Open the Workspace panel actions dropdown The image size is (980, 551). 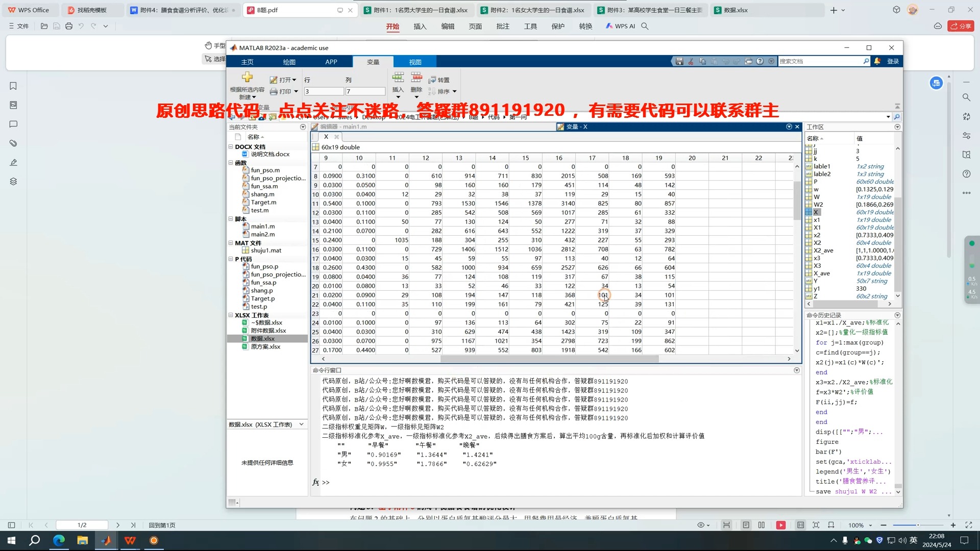(x=897, y=127)
